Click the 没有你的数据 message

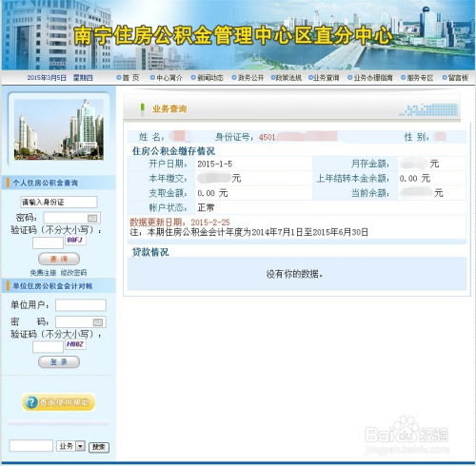[x=295, y=274]
